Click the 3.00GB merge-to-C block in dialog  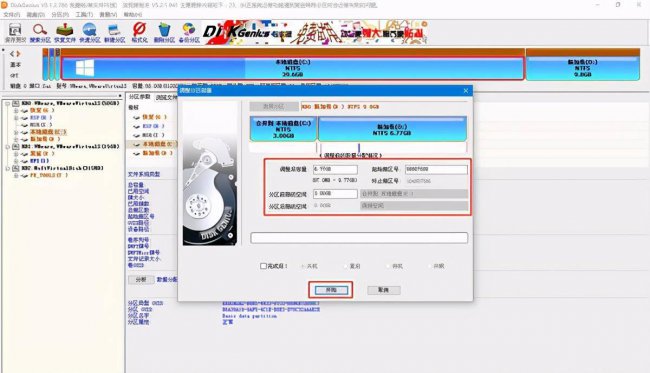[283, 129]
